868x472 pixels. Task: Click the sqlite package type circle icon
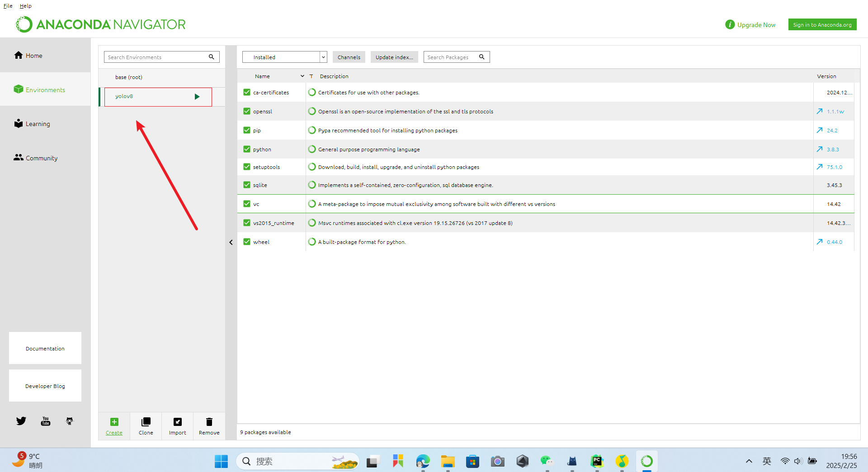click(312, 185)
